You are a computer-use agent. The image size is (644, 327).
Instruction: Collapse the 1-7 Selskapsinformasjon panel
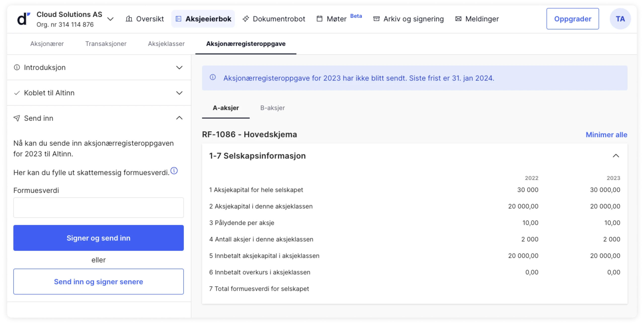pos(616,156)
